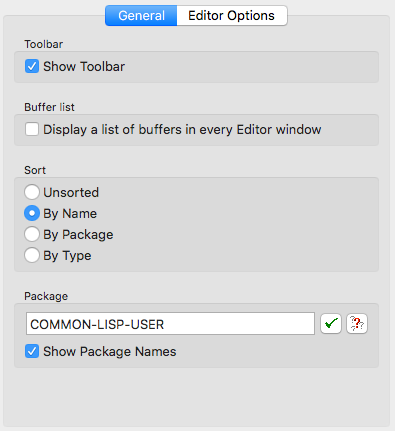The image size is (395, 431).
Task: Click the By Name option label
Action: tap(70, 214)
